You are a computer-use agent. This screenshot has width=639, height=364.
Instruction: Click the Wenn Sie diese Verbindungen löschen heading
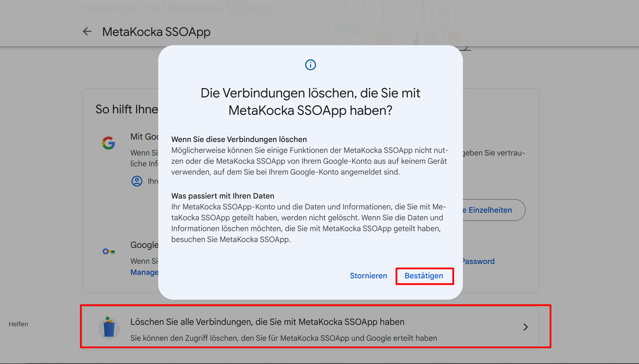point(239,139)
